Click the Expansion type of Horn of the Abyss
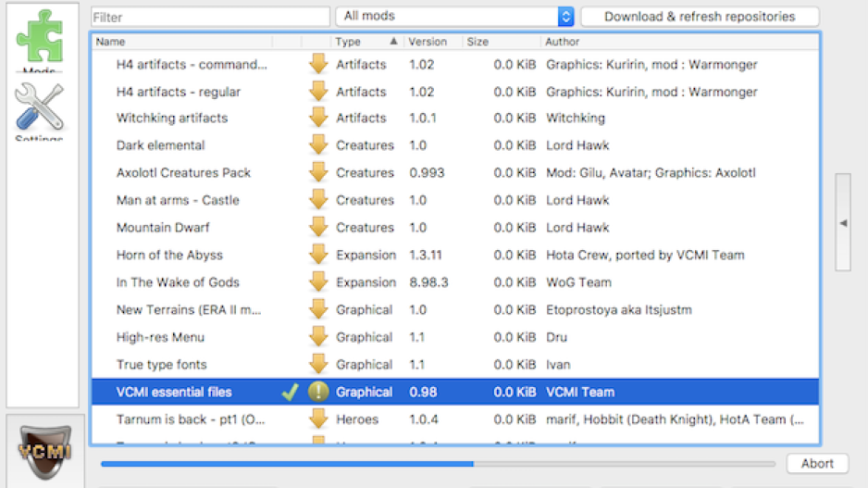This screenshot has height=488, width=868. click(x=366, y=255)
